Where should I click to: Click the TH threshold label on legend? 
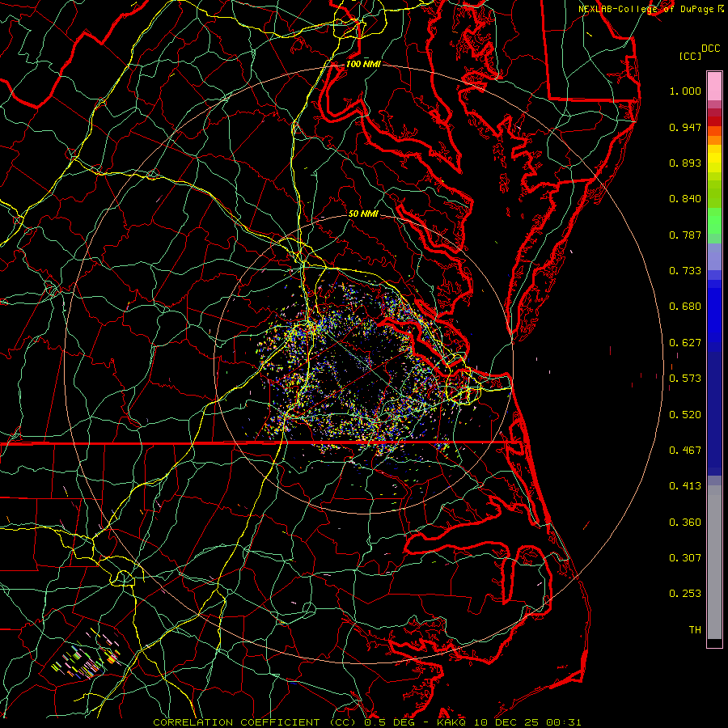pyautogui.click(x=694, y=629)
